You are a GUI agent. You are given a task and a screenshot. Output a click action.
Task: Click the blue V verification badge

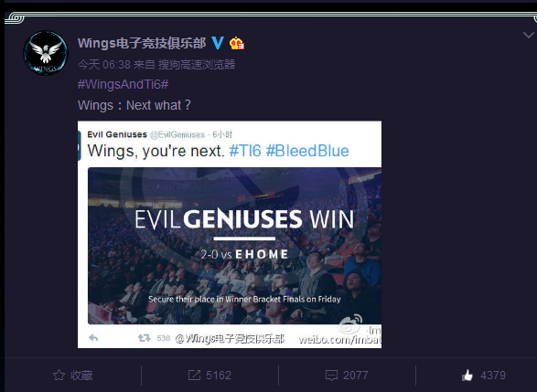coord(218,43)
